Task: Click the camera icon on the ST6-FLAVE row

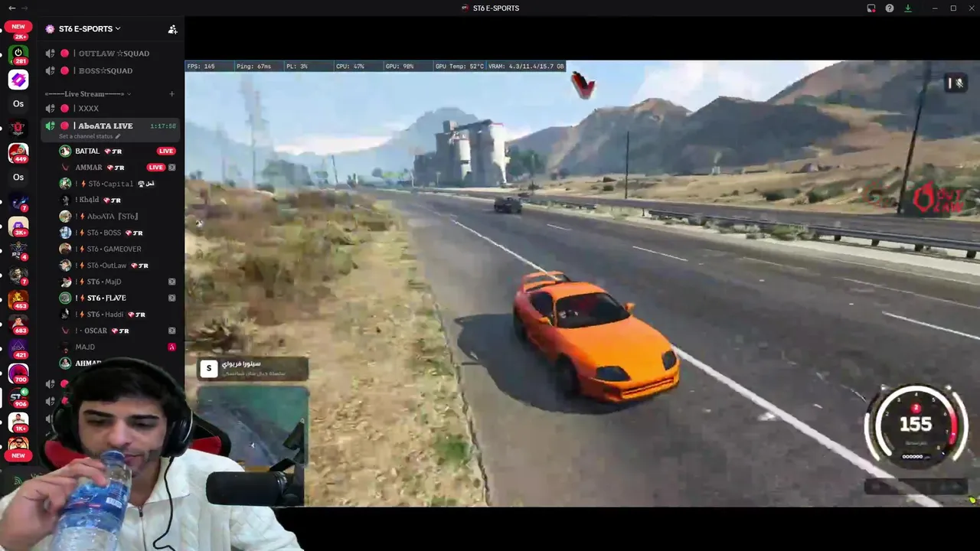Action: 171,298
